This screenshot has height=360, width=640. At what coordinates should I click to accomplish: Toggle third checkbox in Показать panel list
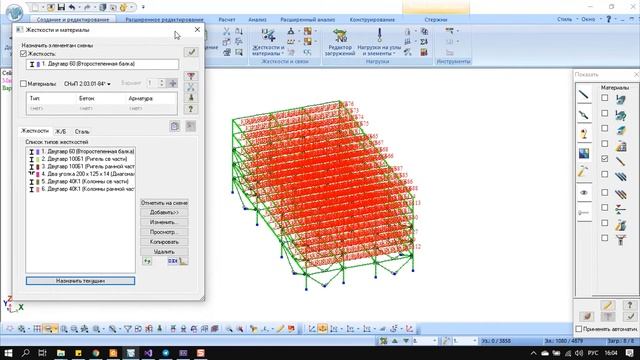604,128
